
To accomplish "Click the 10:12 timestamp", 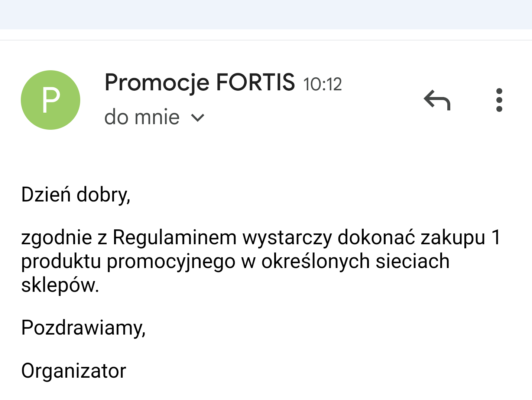I will click(x=322, y=84).
